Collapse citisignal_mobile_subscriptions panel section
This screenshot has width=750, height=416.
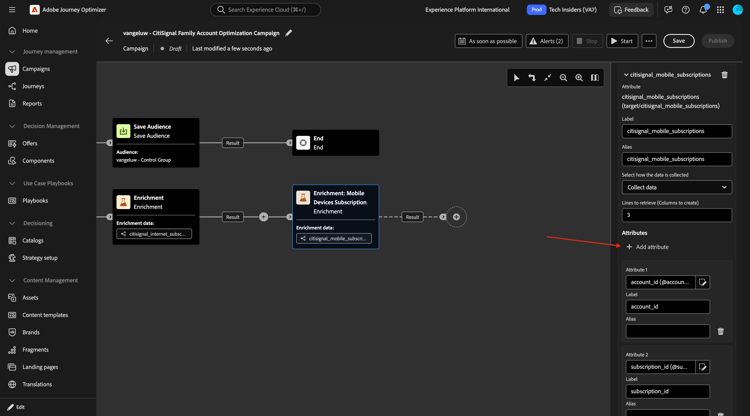click(626, 75)
